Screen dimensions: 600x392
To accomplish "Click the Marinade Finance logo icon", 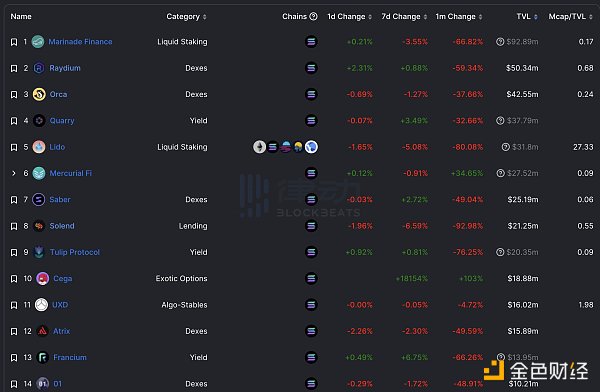I will (x=38, y=41).
